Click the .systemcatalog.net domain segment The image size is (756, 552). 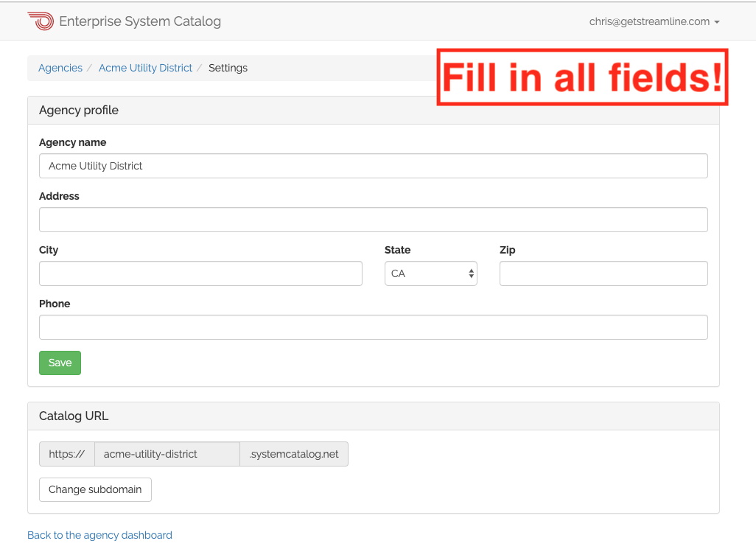[x=293, y=454]
